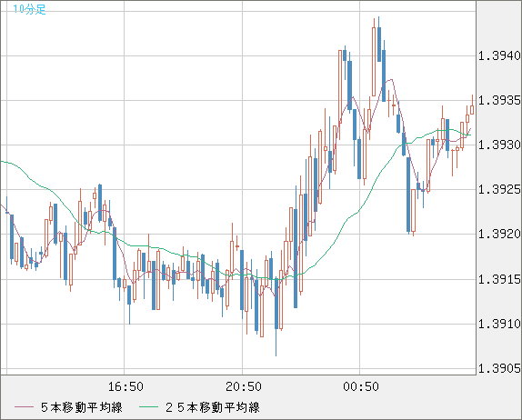The height and width of the screenshot is (420, 522).
Task: Click the green legend line sample
Action: [148, 407]
